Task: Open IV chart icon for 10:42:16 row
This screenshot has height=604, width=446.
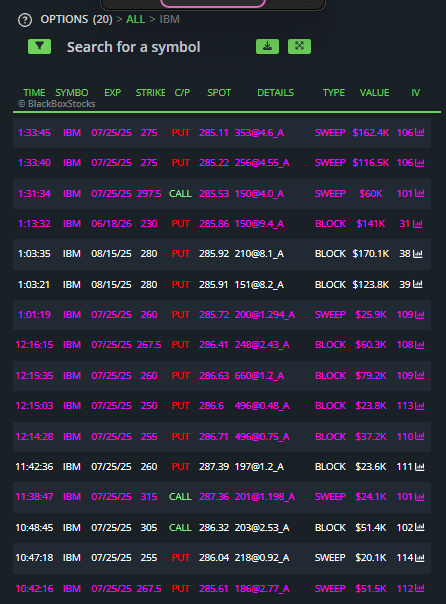Action: coord(420,588)
